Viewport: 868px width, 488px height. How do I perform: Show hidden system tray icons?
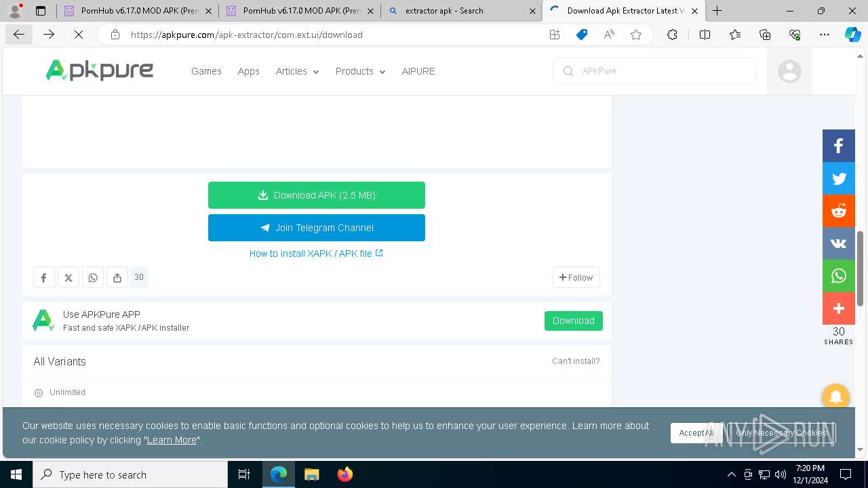click(731, 474)
